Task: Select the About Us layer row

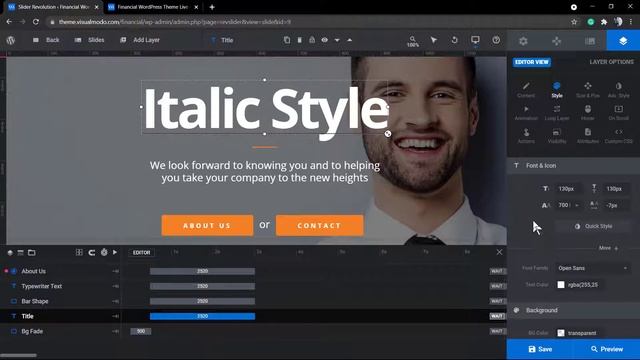Action: (61, 271)
